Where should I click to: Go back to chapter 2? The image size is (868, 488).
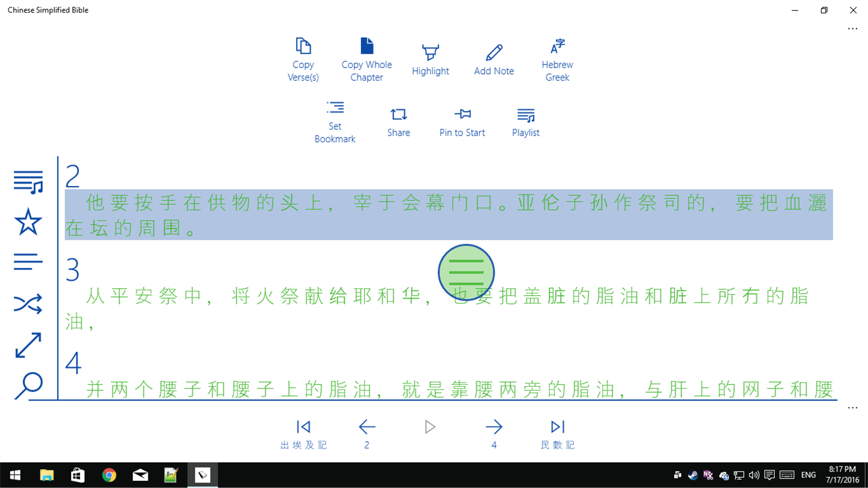click(x=366, y=435)
